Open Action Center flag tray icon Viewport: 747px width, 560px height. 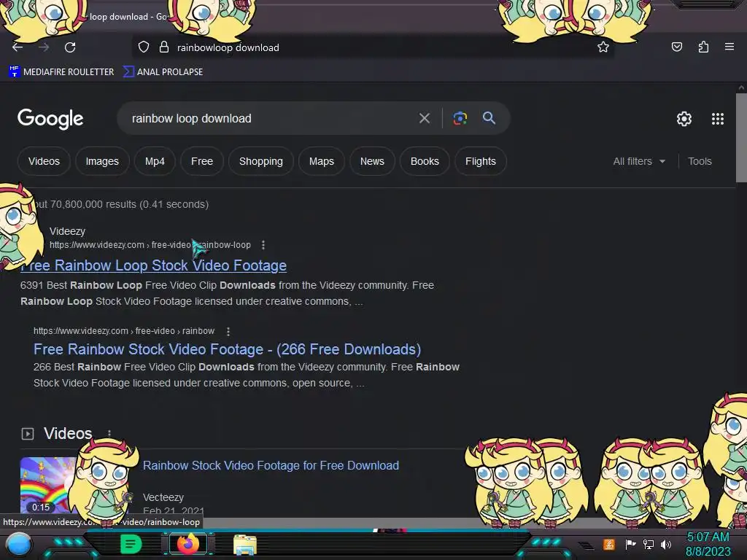coord(630,544)
